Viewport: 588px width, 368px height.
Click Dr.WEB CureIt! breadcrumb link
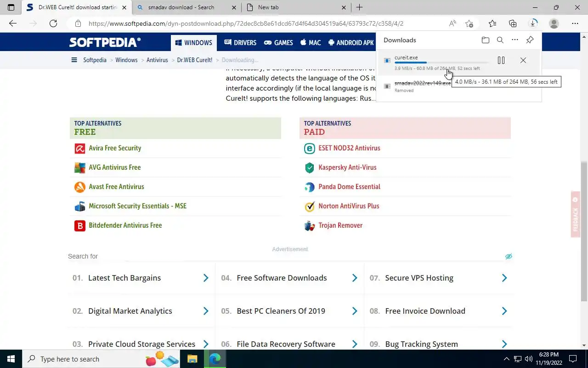coord(195,60)
